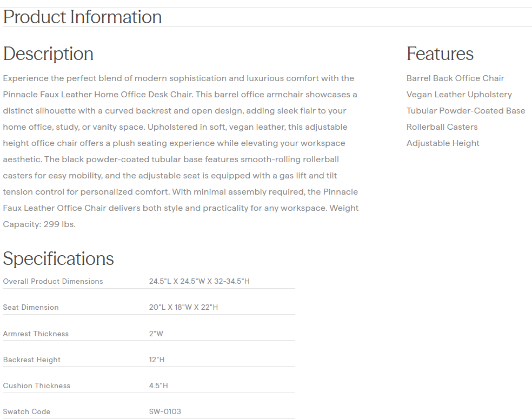Viewport: 532px width, 419px height.
Task: Click the SW-0103 swatch code value
Action: tap(165, 411)
